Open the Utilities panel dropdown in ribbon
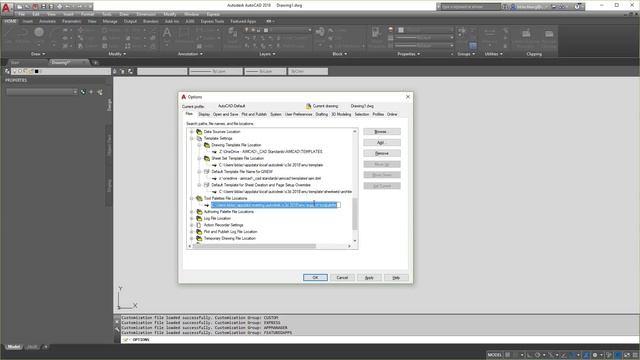 (494, 54)
